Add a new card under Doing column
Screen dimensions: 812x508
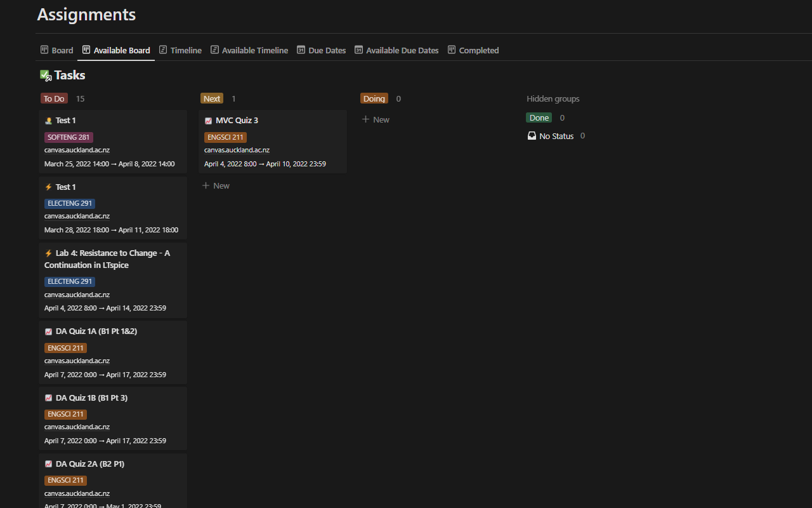click(x=376, y=119)
